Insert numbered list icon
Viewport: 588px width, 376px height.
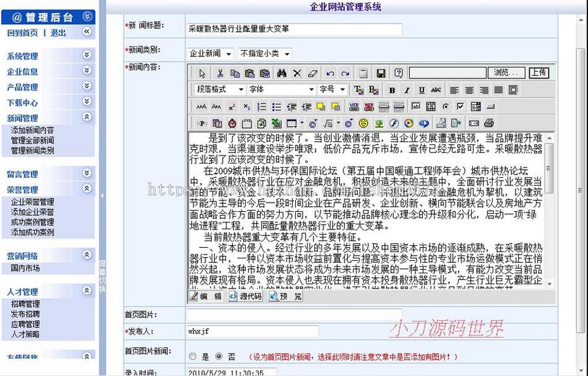point(262,107)
